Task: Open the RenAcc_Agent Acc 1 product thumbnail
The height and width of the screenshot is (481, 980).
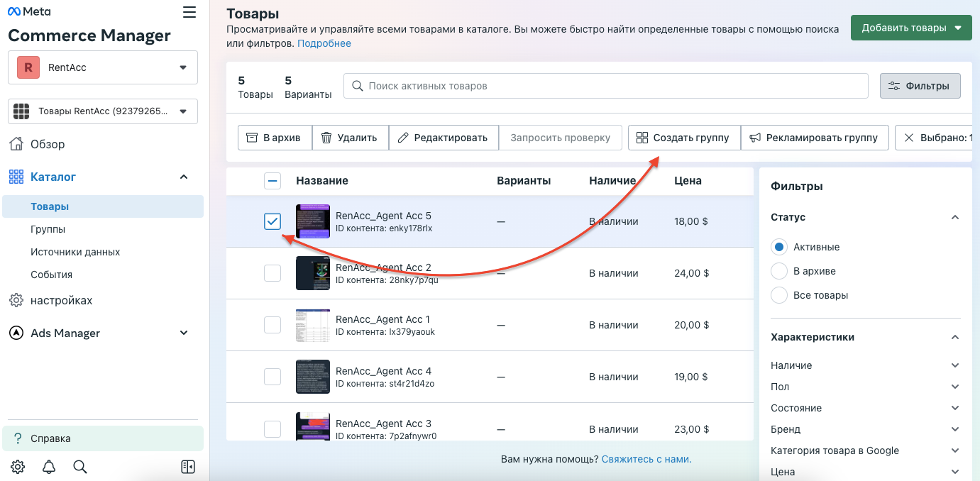Action: click(x=313, y=325)
